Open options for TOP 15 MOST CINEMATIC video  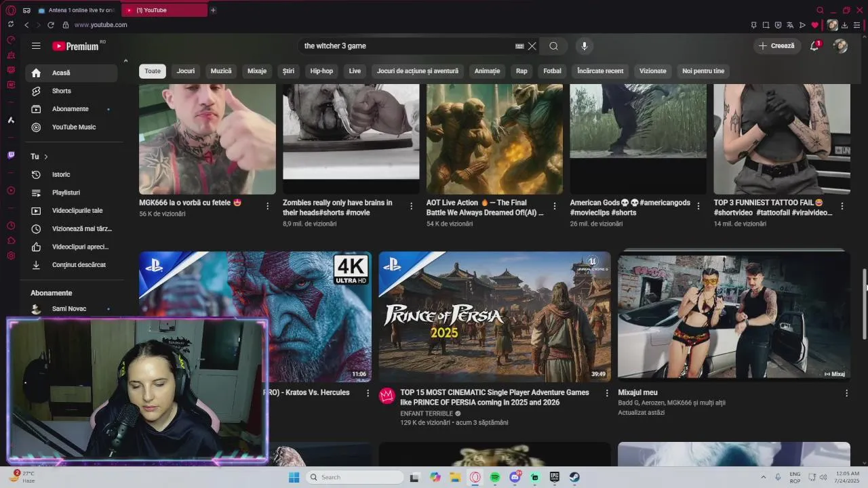coord(607,393)
